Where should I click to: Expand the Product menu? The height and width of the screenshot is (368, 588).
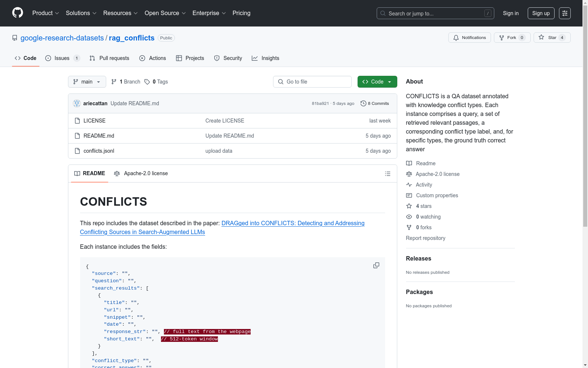pos(46,13)
